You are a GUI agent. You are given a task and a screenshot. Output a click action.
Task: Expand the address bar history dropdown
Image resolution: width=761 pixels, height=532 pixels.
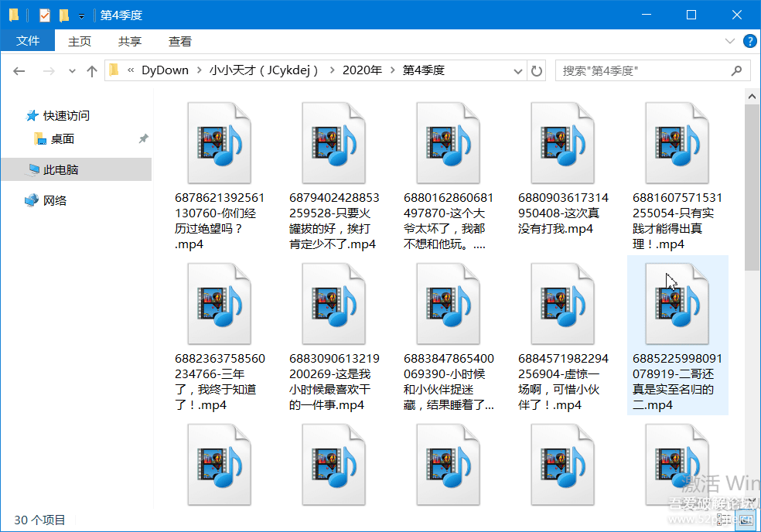[x=518, y=71]
